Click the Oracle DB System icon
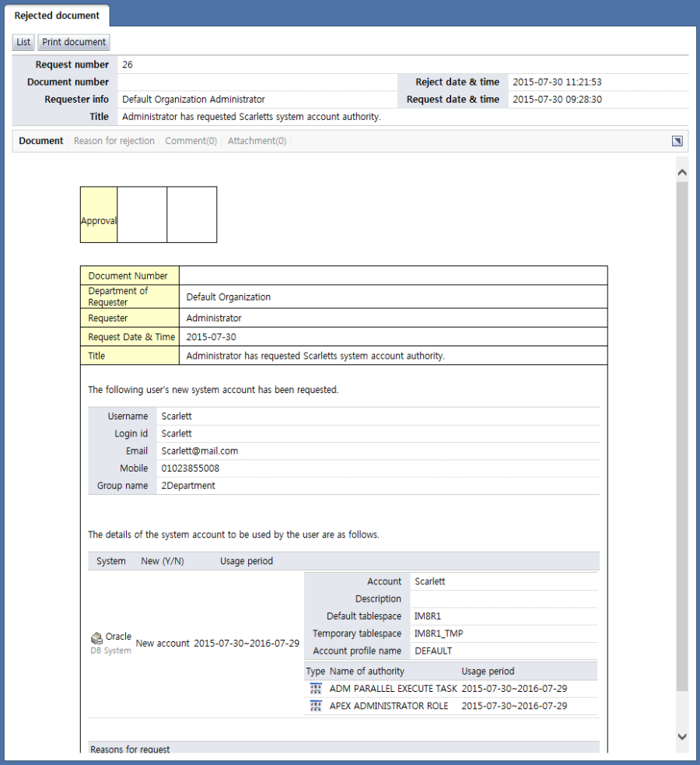Image resolution: width=700 pixels, height=765 pixels. [96, 639]
